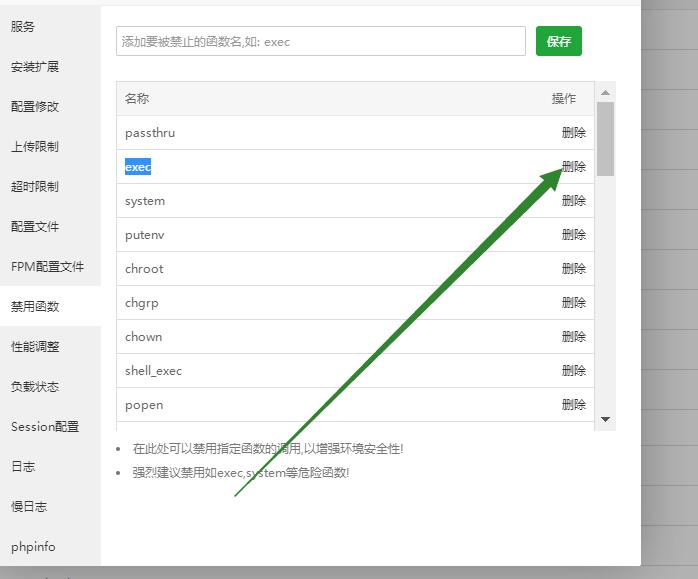Remove popen from disabled functions
The image size is (698, 579).
click(x=573, y=405)
